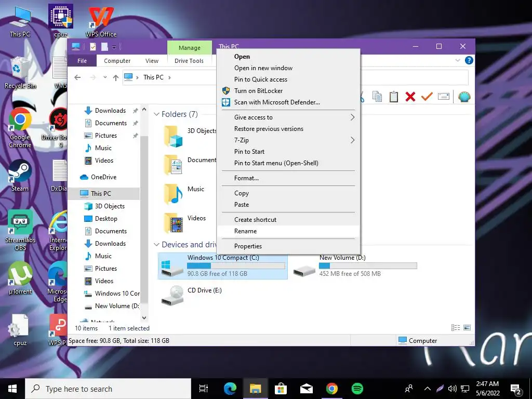Open Microsoft Store from taskbar
This screenshot has width=532, height=399.
coord(281,389)
